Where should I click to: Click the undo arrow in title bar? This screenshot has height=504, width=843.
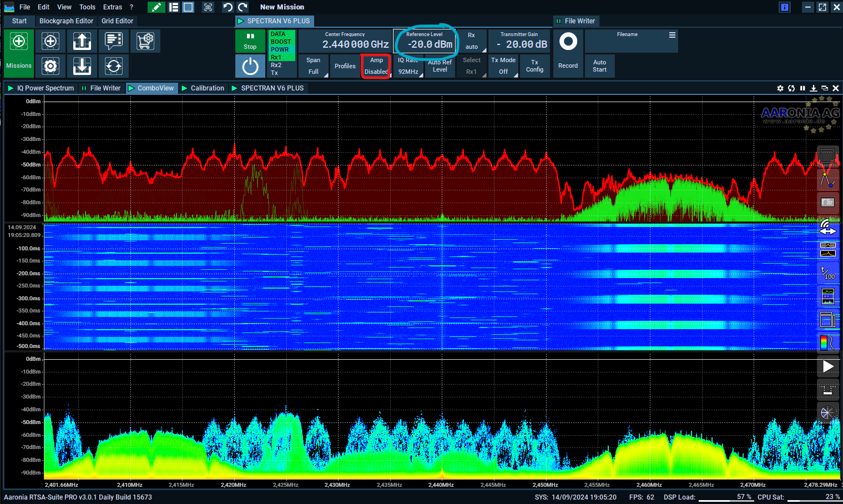228,7
